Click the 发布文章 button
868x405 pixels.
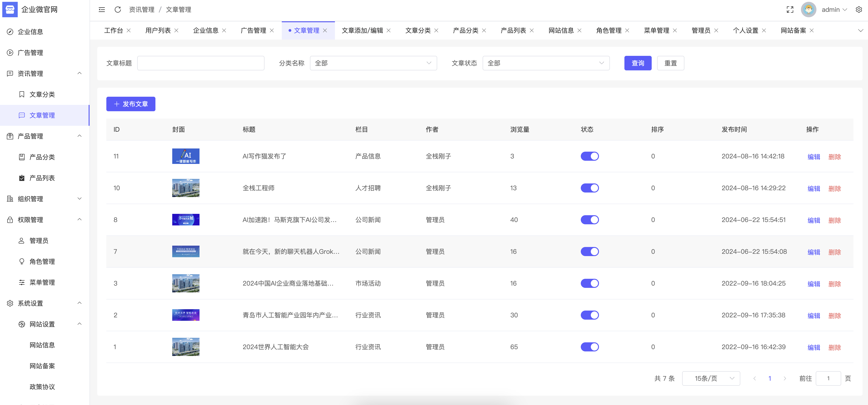click(x=131, y=104)
